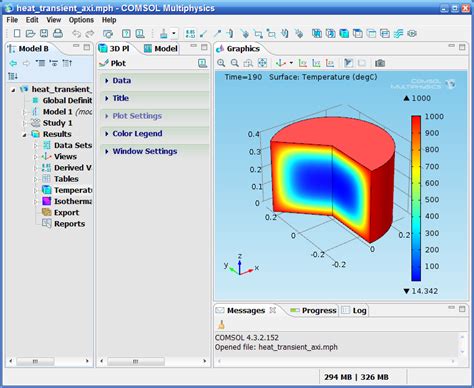Click the Print icon in the toolbar

58,33
